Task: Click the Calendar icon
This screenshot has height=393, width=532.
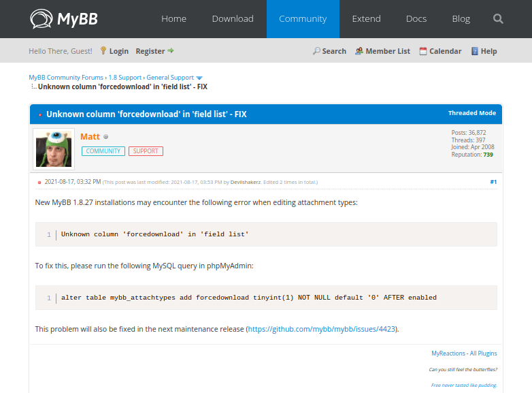Action: coord(422,51)
